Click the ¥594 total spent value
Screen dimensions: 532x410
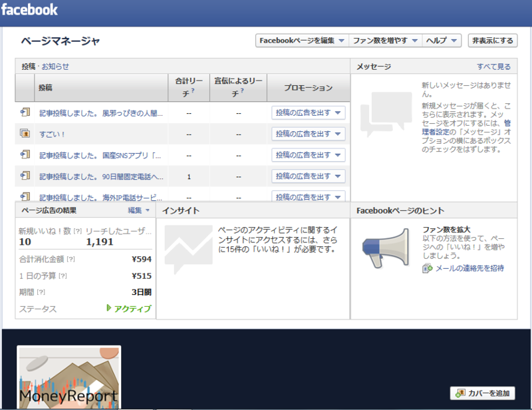142,259
